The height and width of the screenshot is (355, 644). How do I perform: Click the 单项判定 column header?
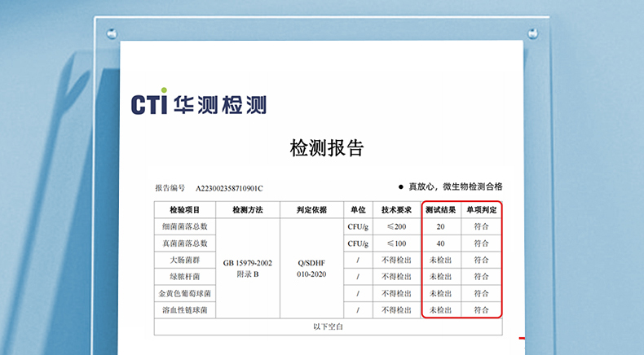coord(481,210)
